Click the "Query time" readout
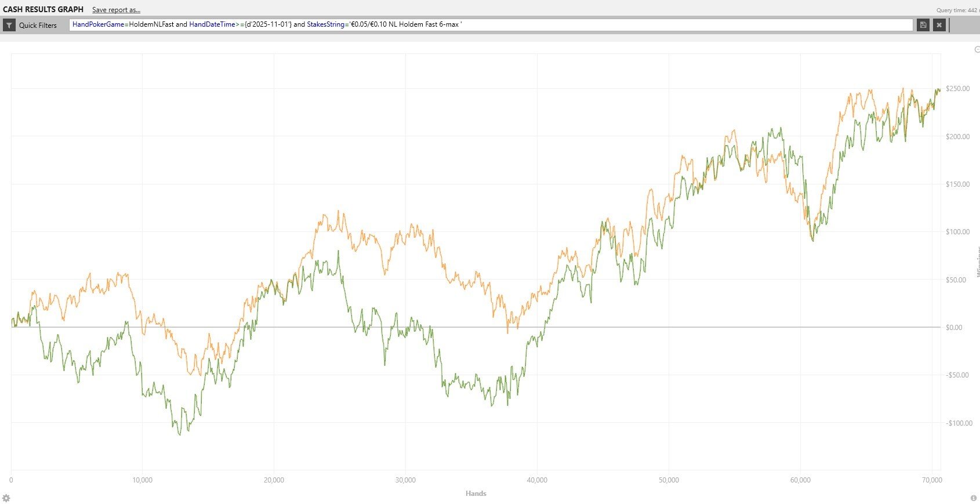The width and height of the screenshot is (980, 504). click(x=958, y=10)
